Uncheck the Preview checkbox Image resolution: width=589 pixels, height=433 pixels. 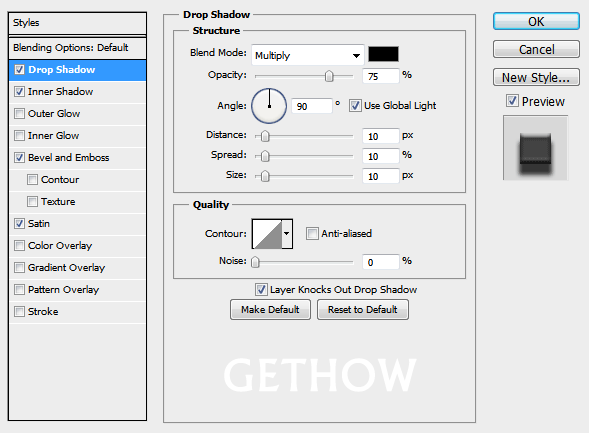click(512, 101)
